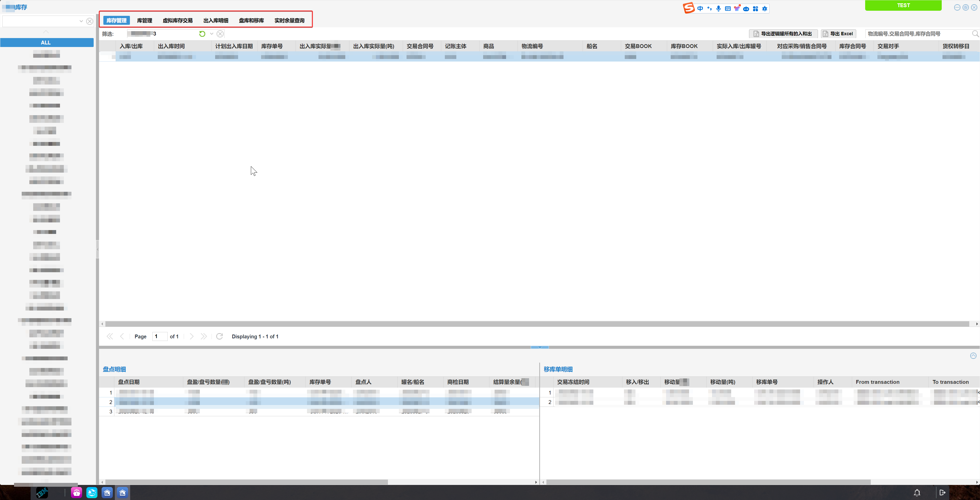
Task: Open the cyan globe app icon in the taskbar
Action: point(92,492)
